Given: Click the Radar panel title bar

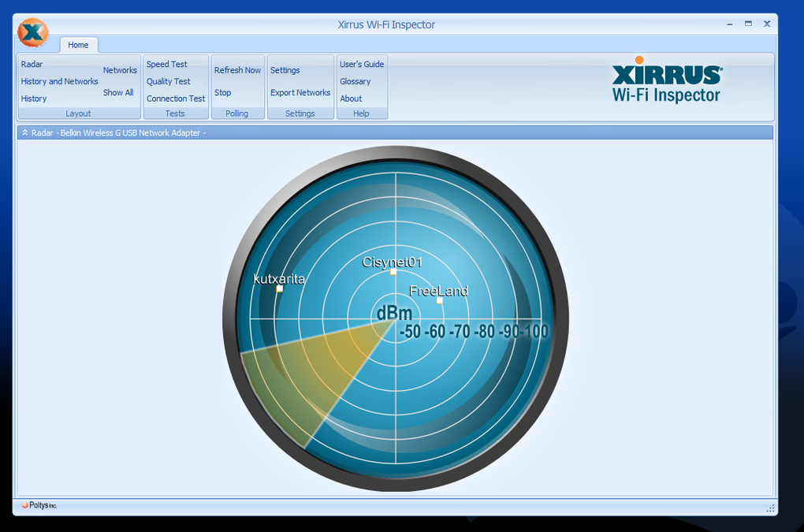Looking at the screenshot, I should pyautogui.click(x=396, y=132).
